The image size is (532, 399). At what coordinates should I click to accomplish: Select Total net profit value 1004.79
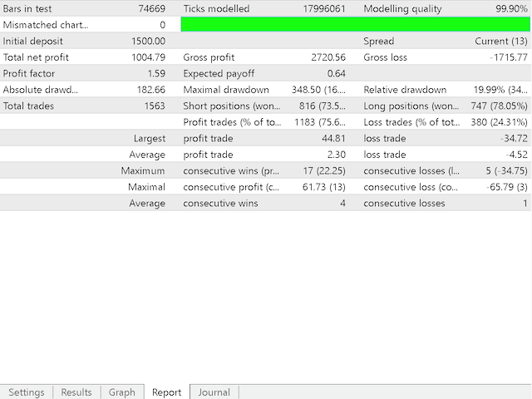[x=148, y=57]
